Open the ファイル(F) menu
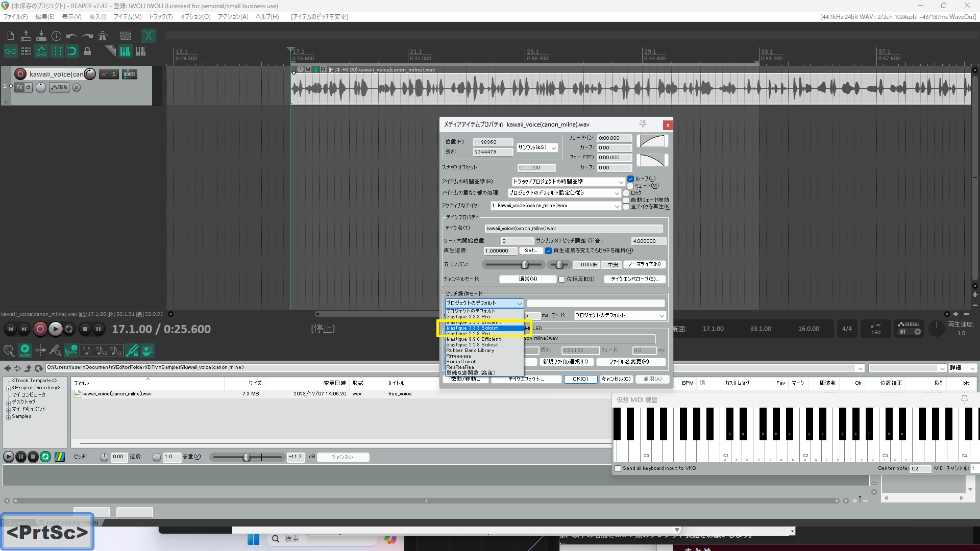This screenshot has width=980, height=551. [16, 17]
